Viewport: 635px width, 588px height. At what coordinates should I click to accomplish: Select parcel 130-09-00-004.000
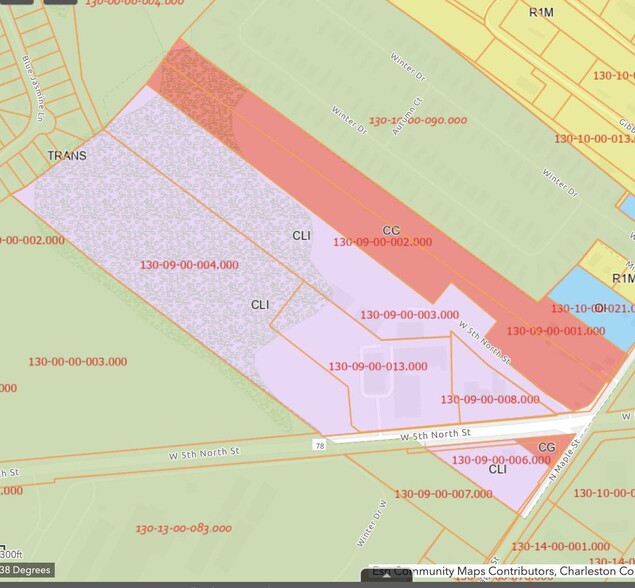pyautogui.click(x=189, y=265)
